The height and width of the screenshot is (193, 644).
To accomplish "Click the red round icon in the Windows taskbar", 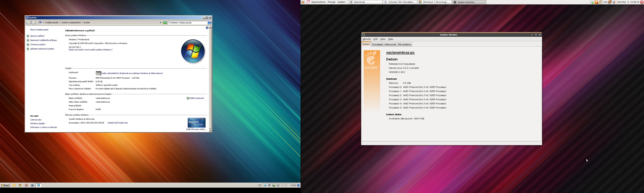I will pos(26,185).
